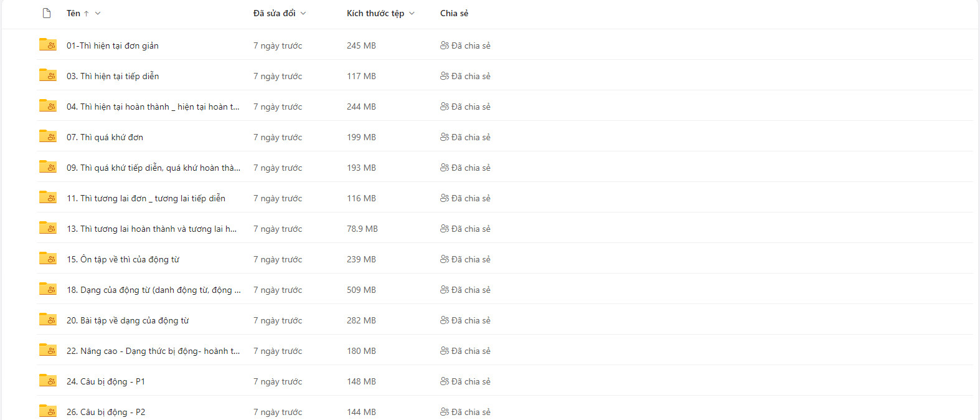Click folder icon for 15. Ôn tập về thì
Image resolution: width=980 pixels, height=420 pixels.
tap(48, 259)
